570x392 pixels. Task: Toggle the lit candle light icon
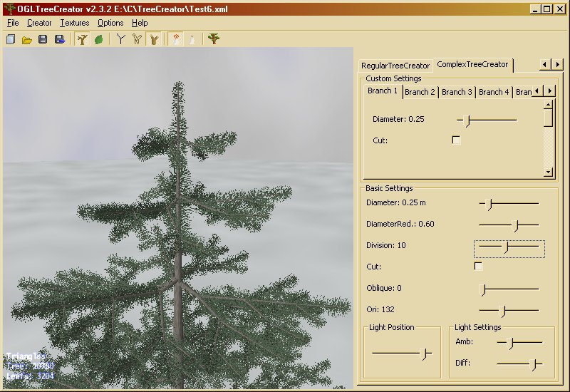click(175, 39)
